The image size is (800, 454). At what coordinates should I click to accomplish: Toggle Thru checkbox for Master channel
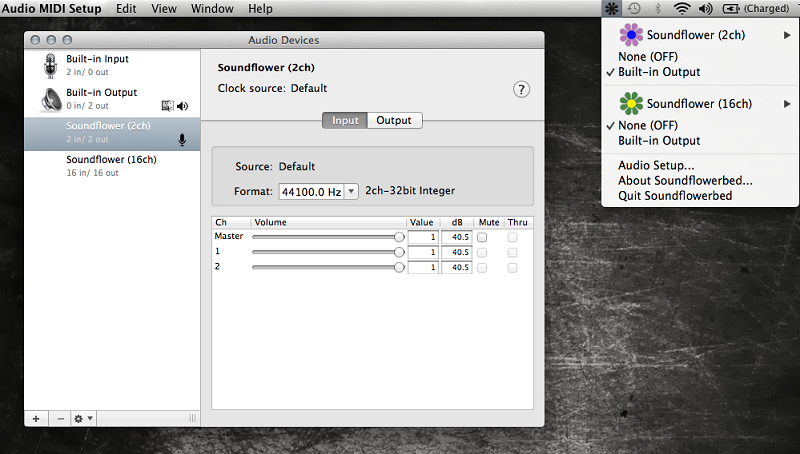512,237
